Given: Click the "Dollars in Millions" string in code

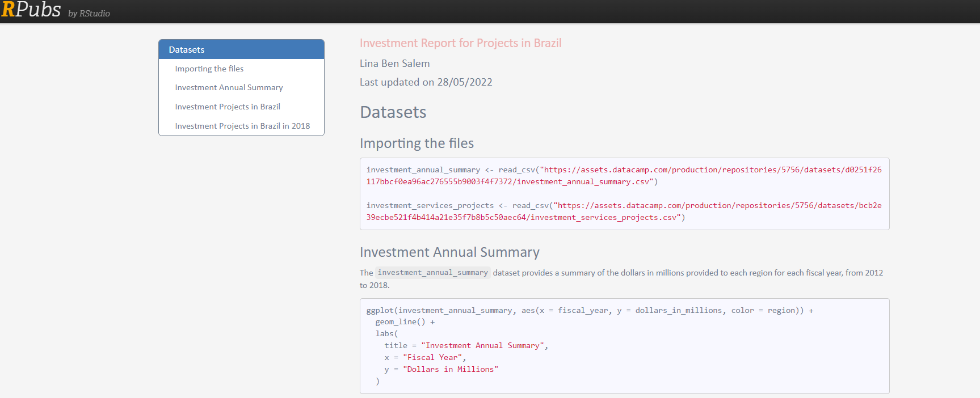Looking at the screenshot, I should click(451, 370).
